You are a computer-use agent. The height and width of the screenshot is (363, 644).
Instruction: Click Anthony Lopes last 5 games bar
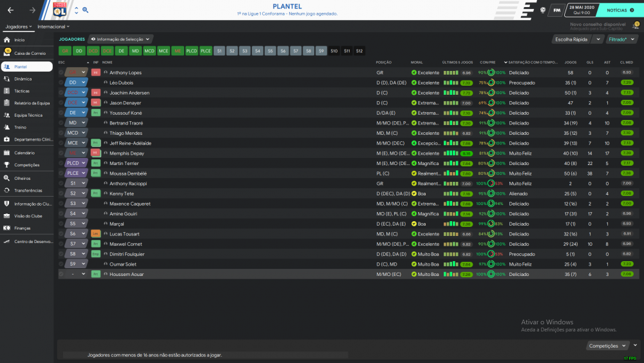pyautogui.click(x=451, y=73)
